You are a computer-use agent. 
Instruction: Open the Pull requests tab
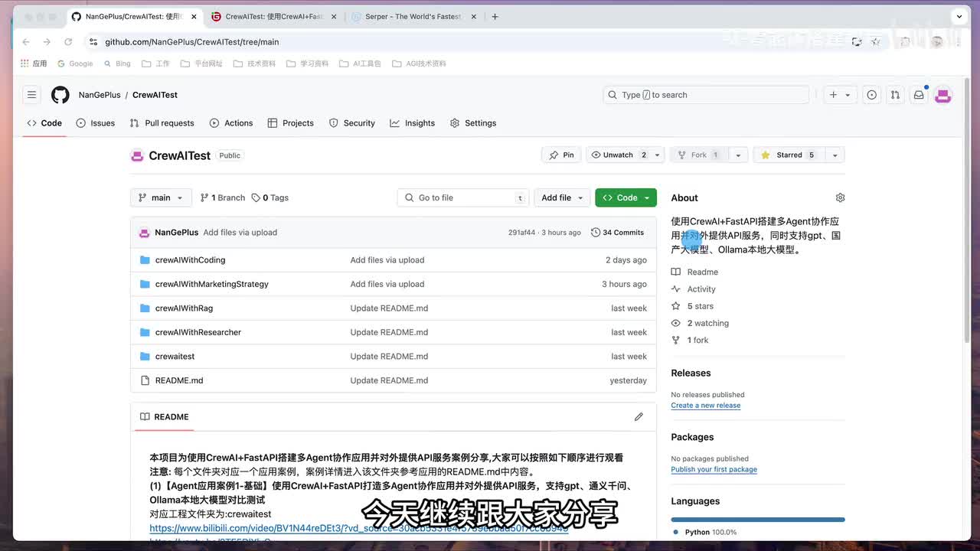click(x=162, y=123)
